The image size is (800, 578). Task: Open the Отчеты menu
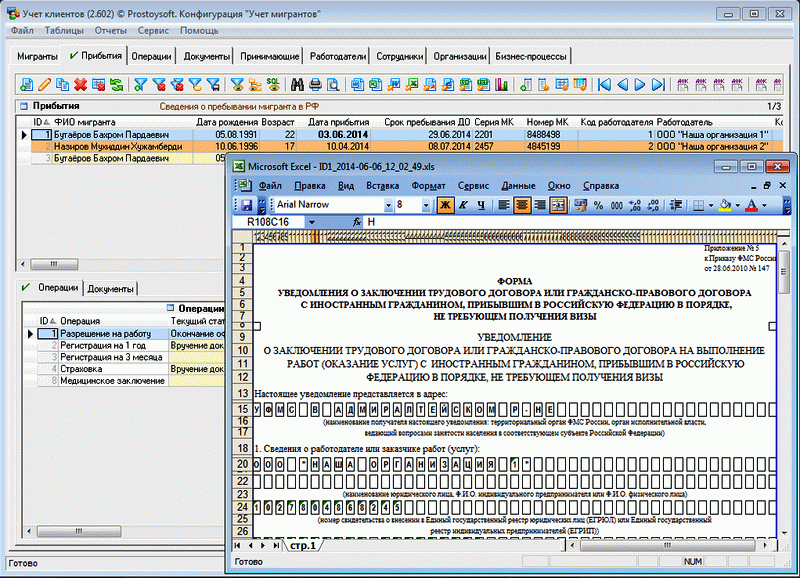tap(110, 31)
